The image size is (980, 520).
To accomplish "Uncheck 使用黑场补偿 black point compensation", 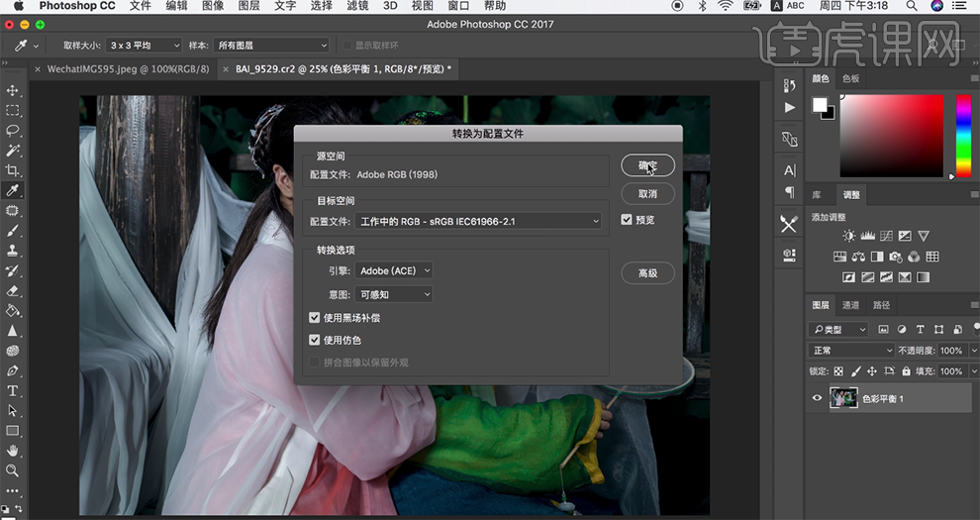I will pyautogui.click(x=315, y=318).
